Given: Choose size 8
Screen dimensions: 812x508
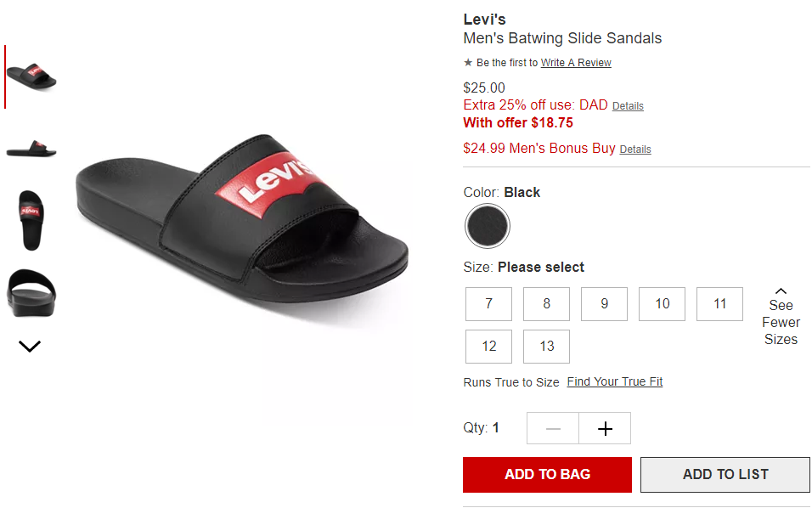Looking at the screenshot, I should coord(546,304).
